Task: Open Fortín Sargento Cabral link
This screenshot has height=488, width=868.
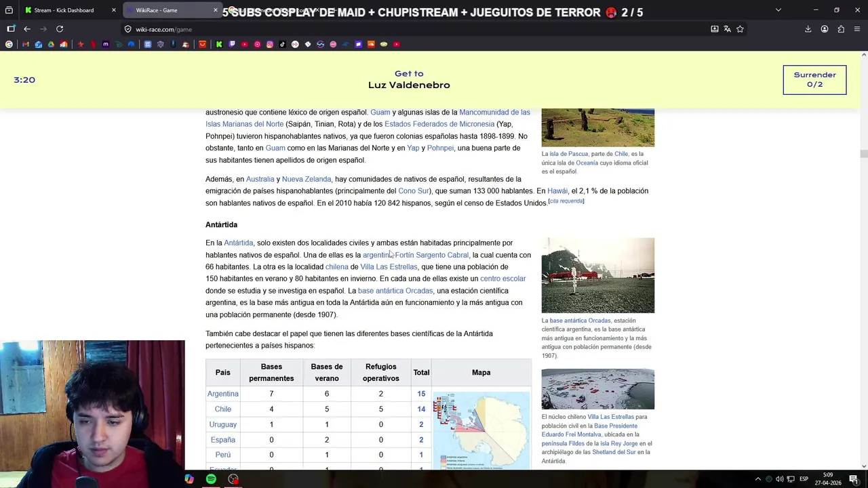Action: [x=431, y=255]
